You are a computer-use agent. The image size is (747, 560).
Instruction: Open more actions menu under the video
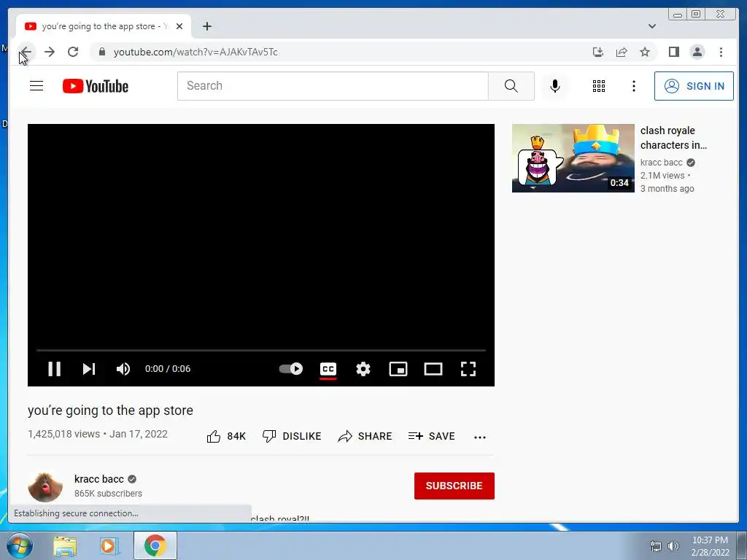pyautogui.click(x=480, y=437)
